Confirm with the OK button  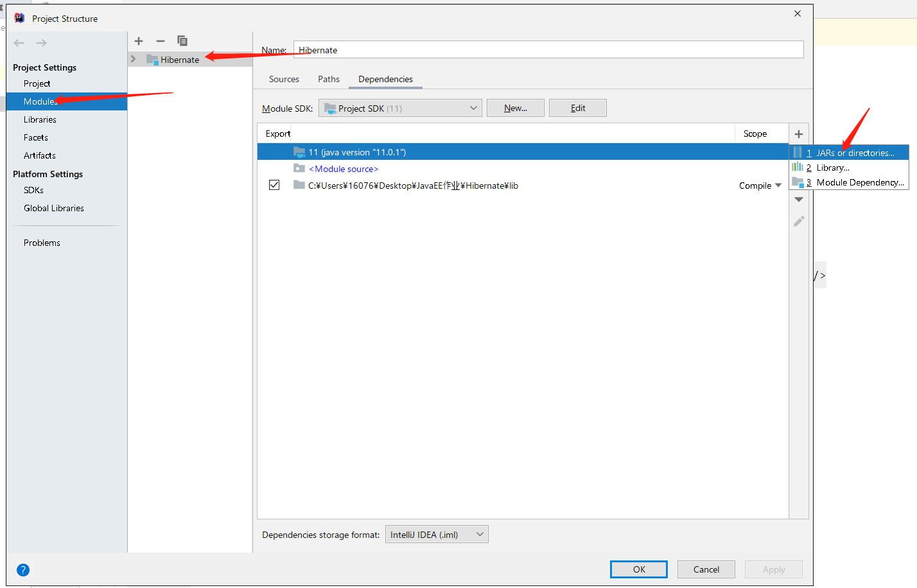(x=639, y=569)
